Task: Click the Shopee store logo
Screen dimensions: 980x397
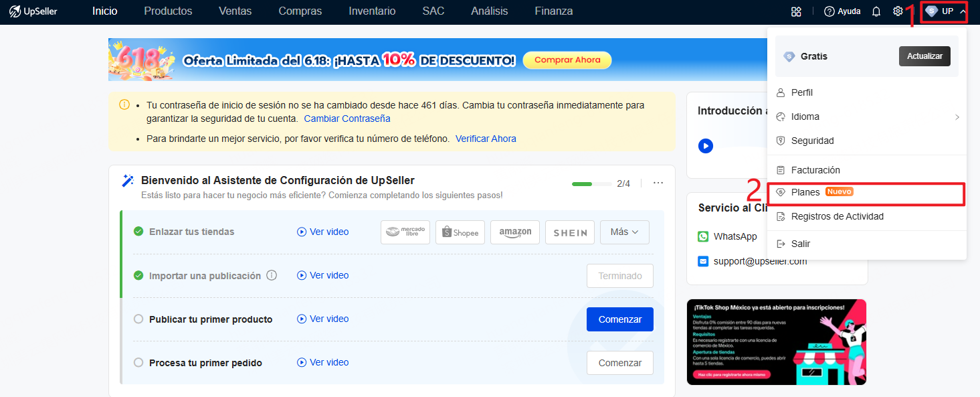Action: click(x=460, y=232)
